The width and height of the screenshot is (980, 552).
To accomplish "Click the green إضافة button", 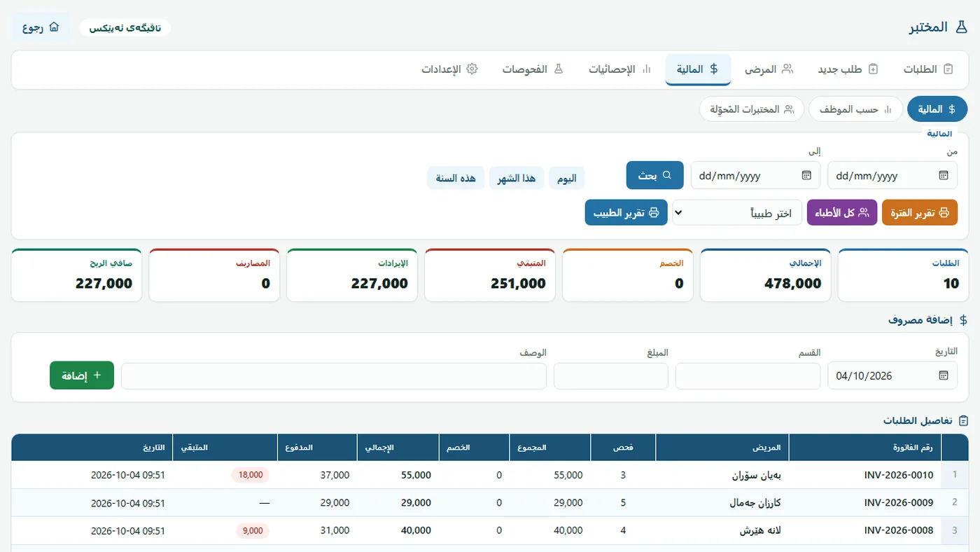I will pyautogui.click(x=82, y=375).
